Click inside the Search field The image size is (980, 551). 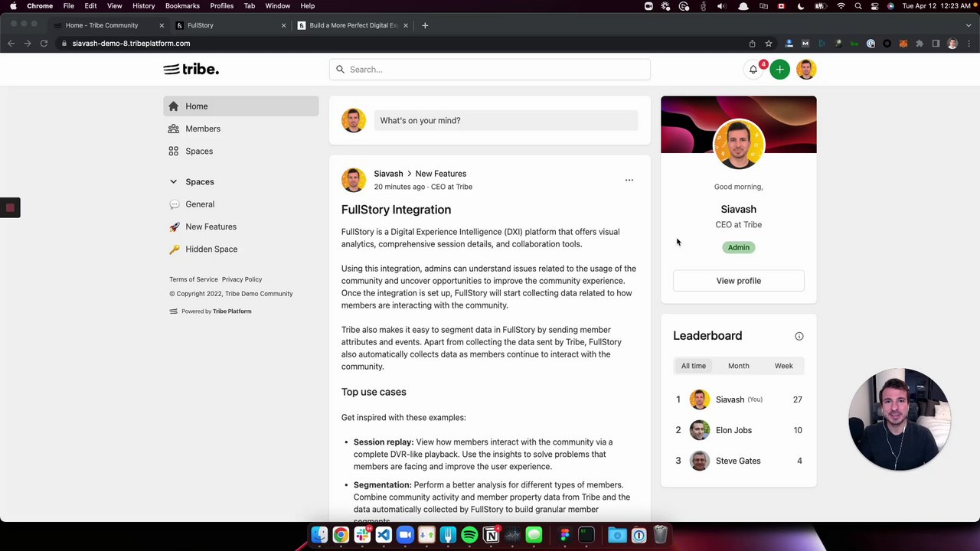point(490,70)
